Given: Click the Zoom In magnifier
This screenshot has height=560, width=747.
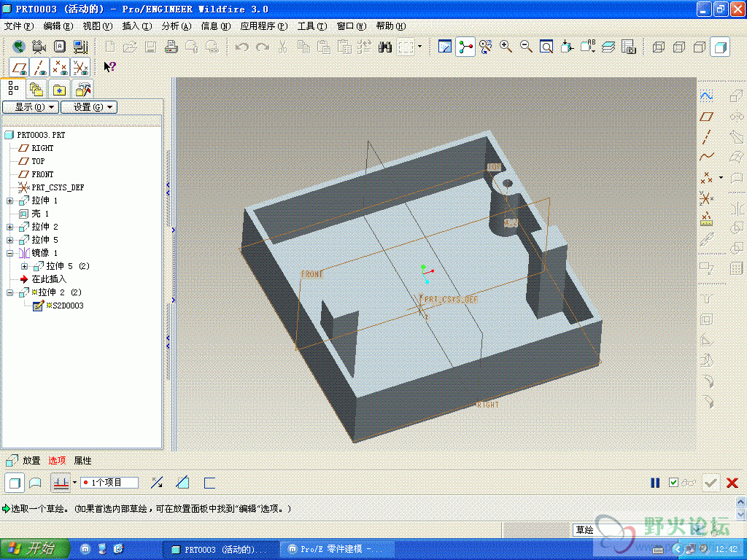Looking at the screenshot, I should 506,47.
